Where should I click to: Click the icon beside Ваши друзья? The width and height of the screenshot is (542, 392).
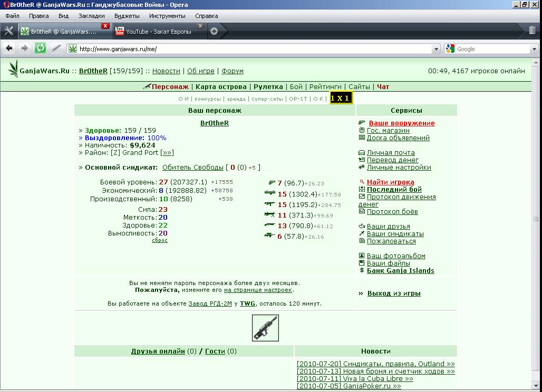coord(362,226)
